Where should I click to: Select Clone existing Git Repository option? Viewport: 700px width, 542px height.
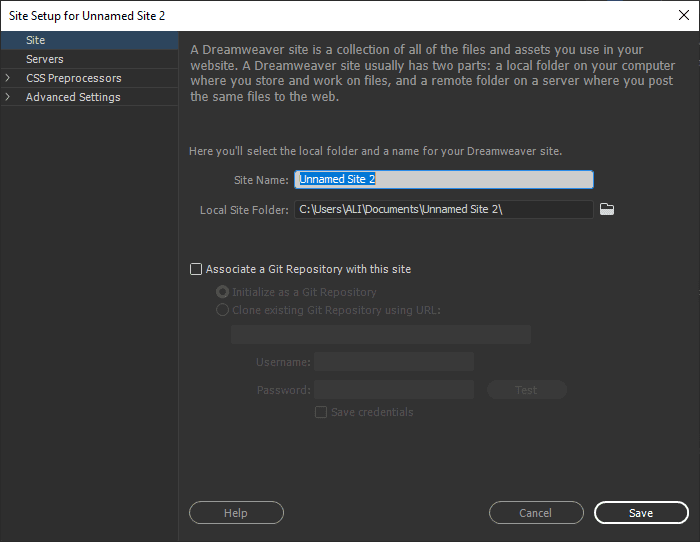222,310
